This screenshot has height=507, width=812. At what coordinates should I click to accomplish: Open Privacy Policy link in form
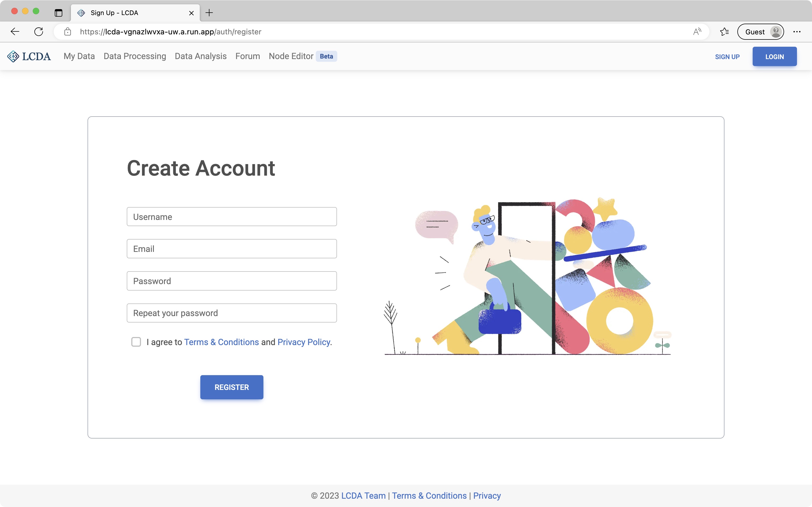pyautogui.click(x=304, y=342)
